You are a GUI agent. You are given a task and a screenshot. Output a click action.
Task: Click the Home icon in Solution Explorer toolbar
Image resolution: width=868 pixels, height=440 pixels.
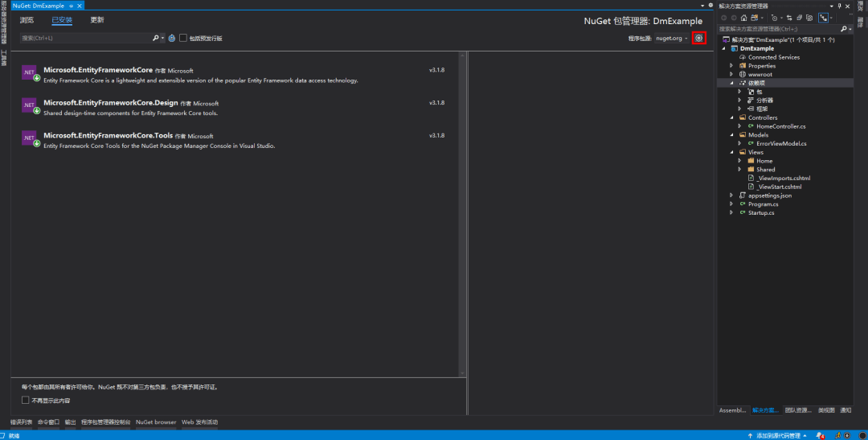744,17
